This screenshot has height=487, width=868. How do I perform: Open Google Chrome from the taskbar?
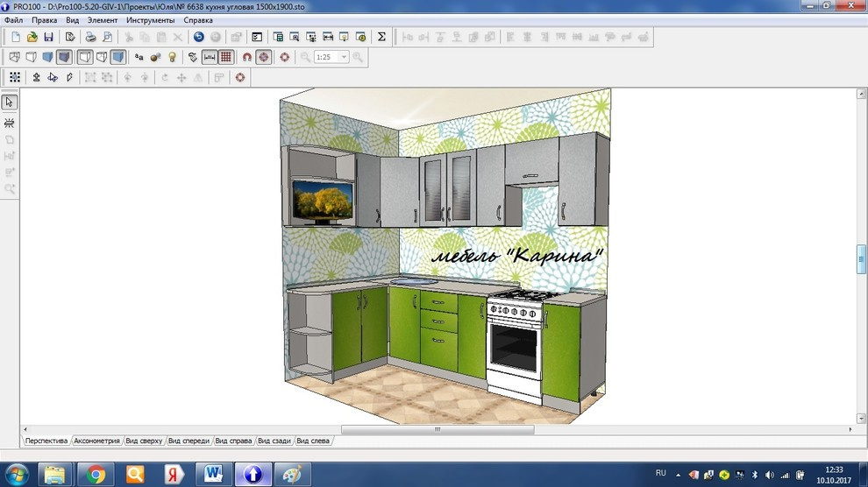point(96,475)
